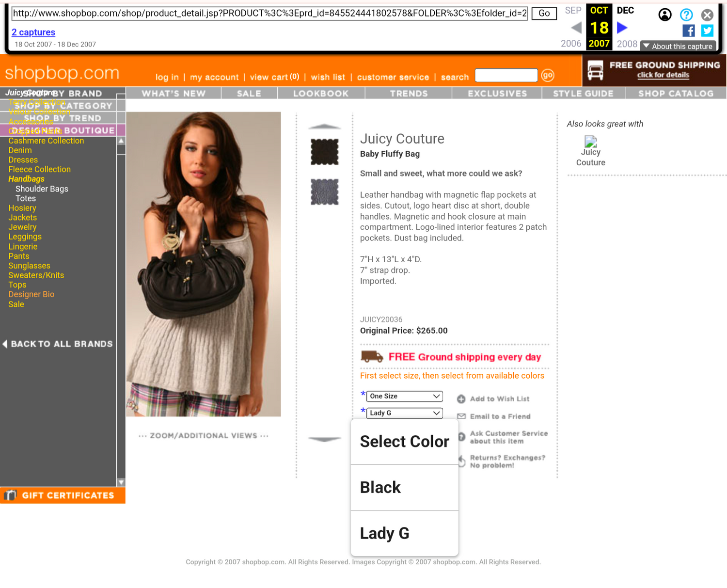Open the wish list link
Viewport: 727px width, 588px height.
click(x=328, y=77)
